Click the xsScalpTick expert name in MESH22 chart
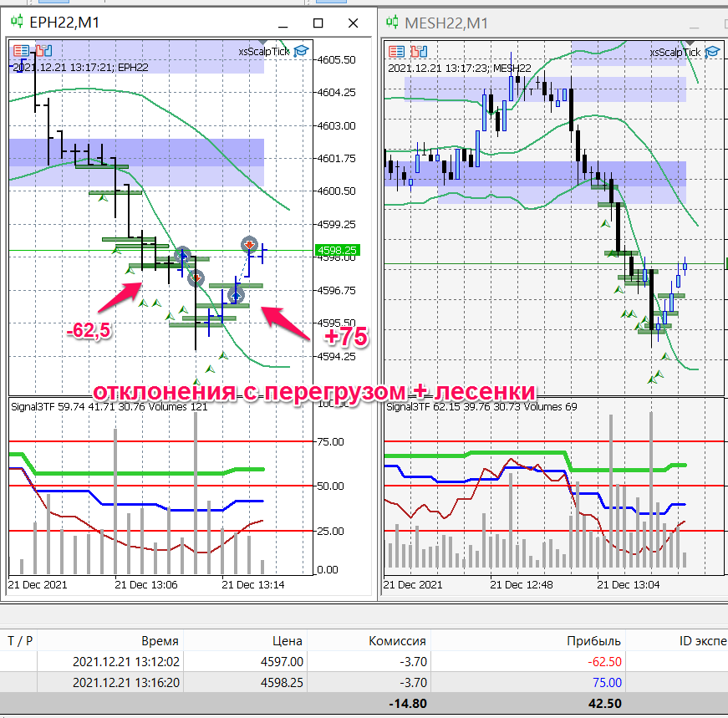This screenshot has height=718, width=728. pos(675,52)
